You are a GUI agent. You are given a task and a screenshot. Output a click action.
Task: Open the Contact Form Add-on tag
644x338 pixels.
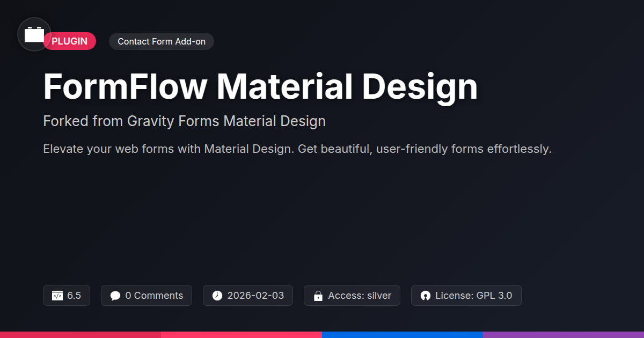[x=162, y=41]
